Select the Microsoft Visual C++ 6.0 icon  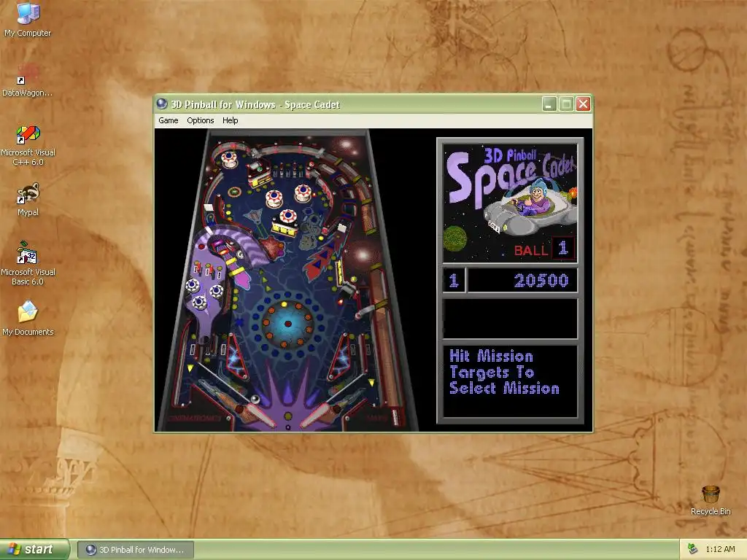[28, 145]
